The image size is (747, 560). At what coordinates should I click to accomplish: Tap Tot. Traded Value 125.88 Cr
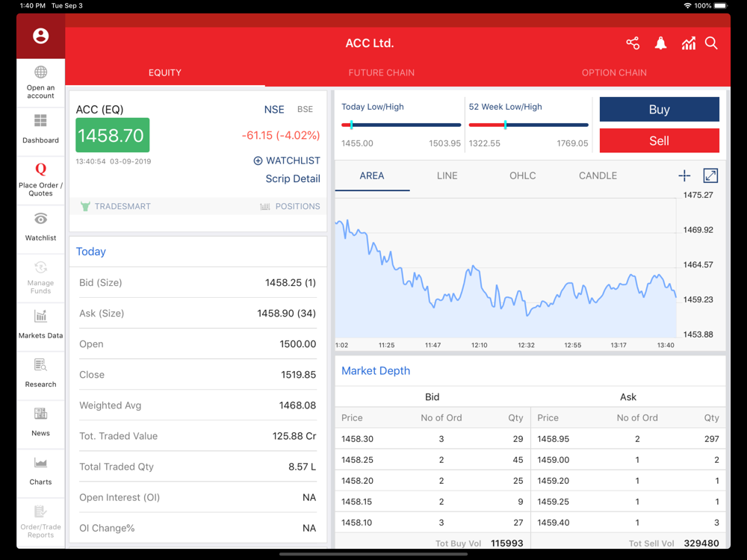[294, 436]
